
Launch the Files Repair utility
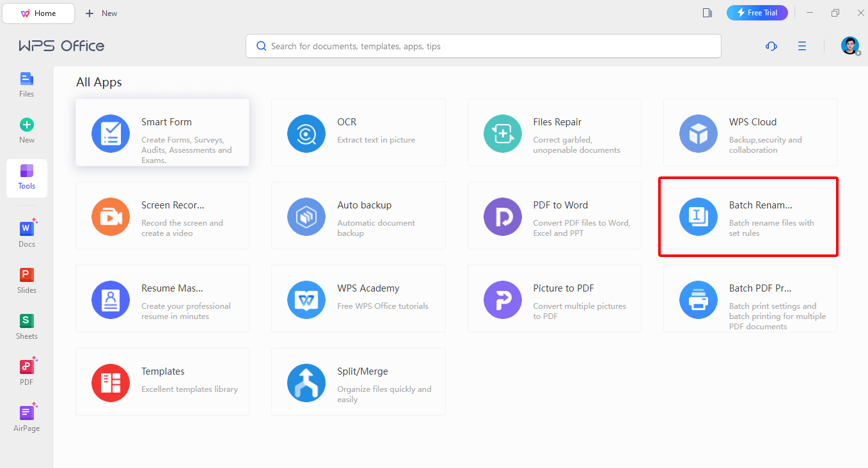554,132
